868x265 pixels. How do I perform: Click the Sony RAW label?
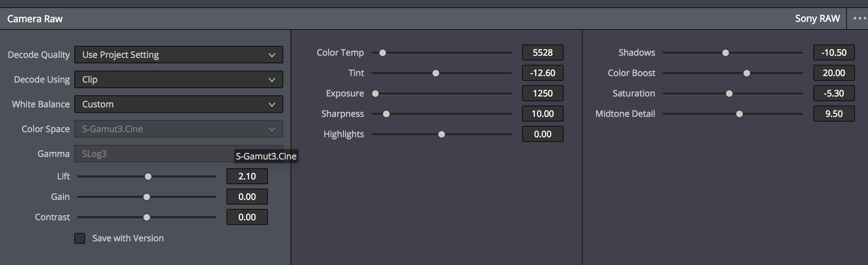(817, 19)
